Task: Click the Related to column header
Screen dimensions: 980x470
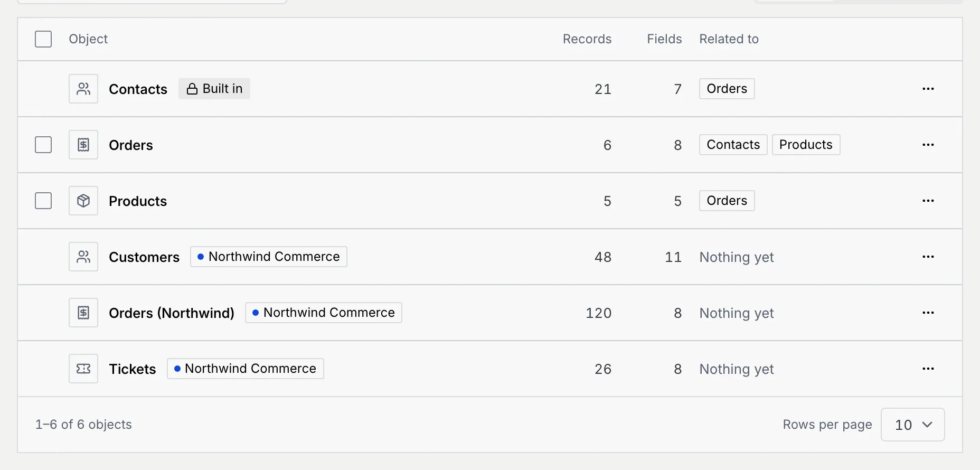Action: tap(729, 39)
